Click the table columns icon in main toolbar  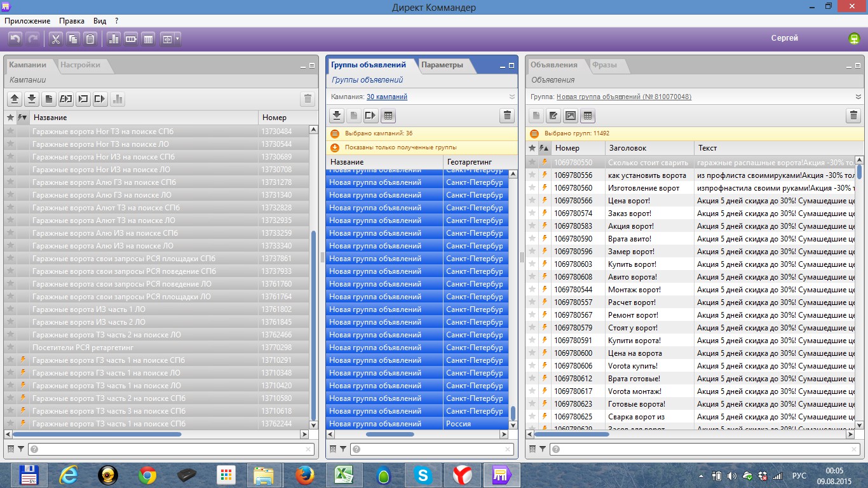coord(148,39)
